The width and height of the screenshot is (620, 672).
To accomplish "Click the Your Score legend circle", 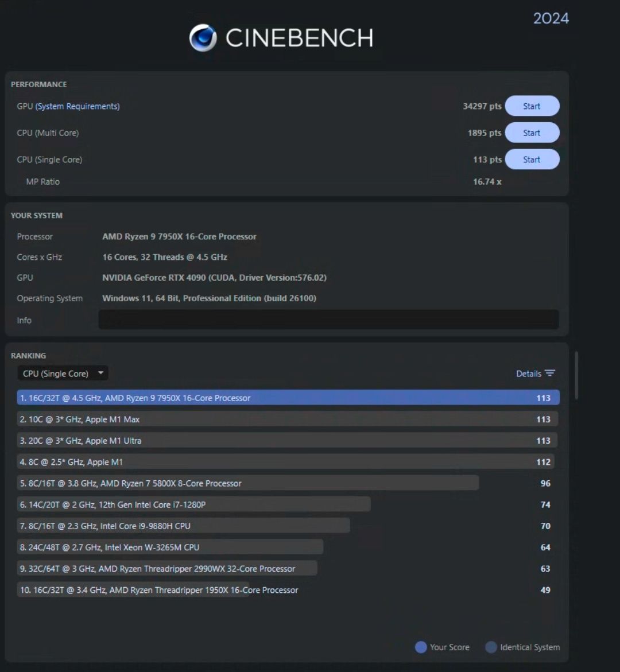I will click(x=421, y=647).
